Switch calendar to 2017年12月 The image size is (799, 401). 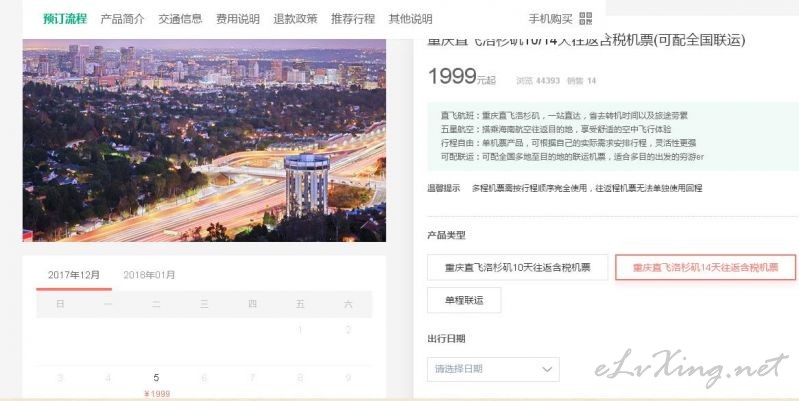[x=74, y=275]
